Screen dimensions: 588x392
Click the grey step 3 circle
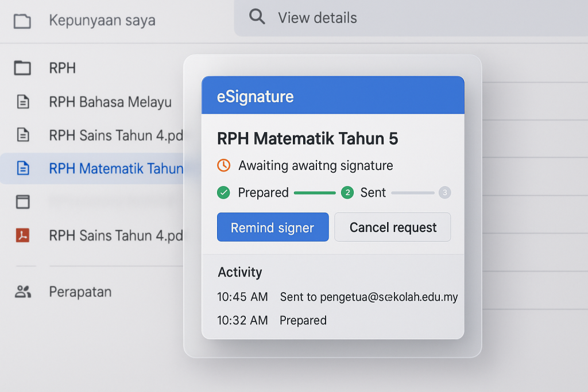tap(445, 193)
